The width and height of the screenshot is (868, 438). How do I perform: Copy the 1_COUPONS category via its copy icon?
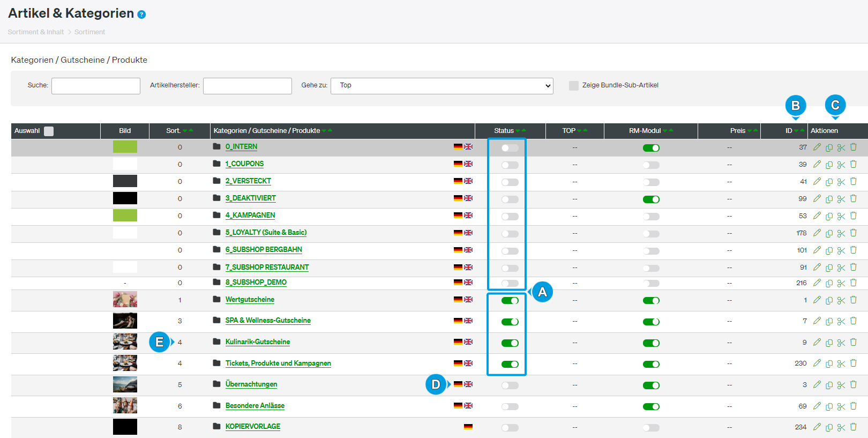(x=829, y=165)
